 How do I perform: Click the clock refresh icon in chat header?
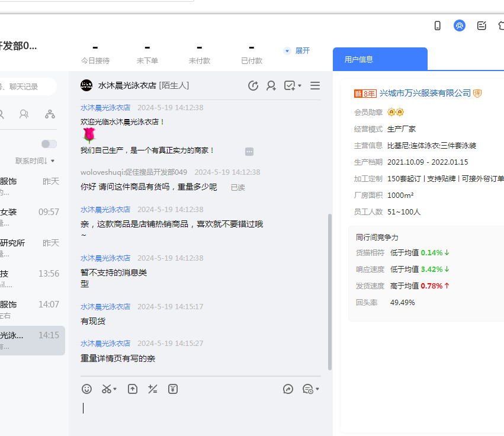(x=253, y=86)
